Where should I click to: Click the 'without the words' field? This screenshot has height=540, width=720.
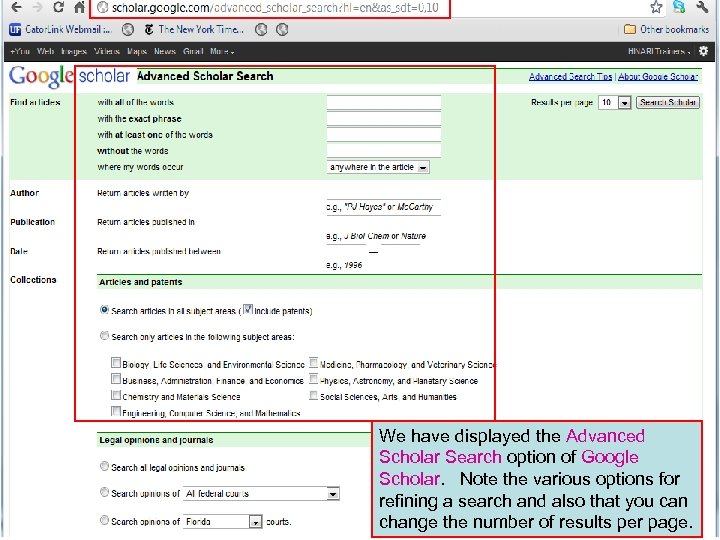(384, 151)
